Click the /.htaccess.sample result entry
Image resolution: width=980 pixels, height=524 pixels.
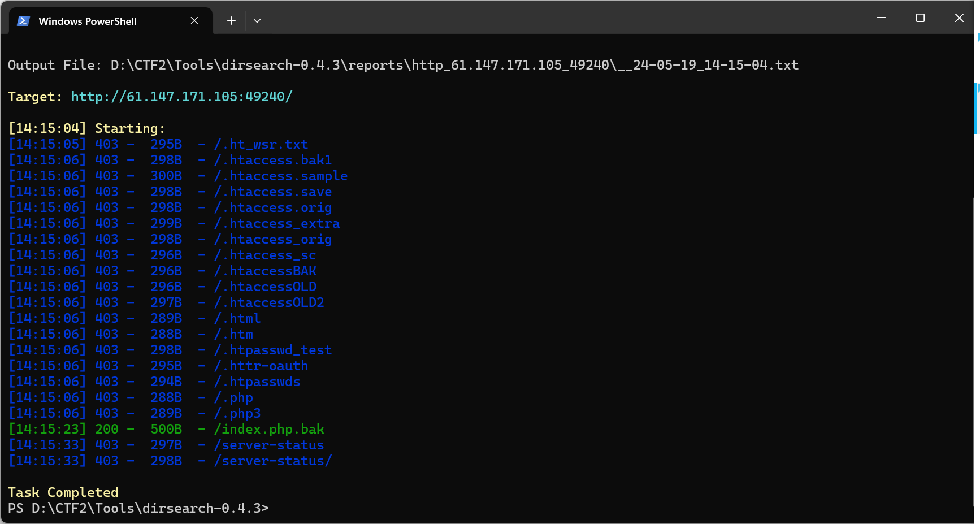click(x=281, y=176)
